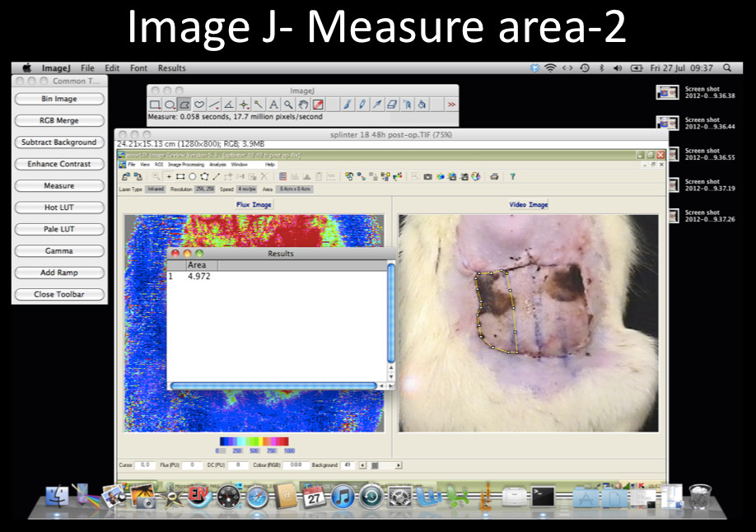
Task: Click the volume icon in the menu bar
Action: pyautogui.click(x=618, y=68)
